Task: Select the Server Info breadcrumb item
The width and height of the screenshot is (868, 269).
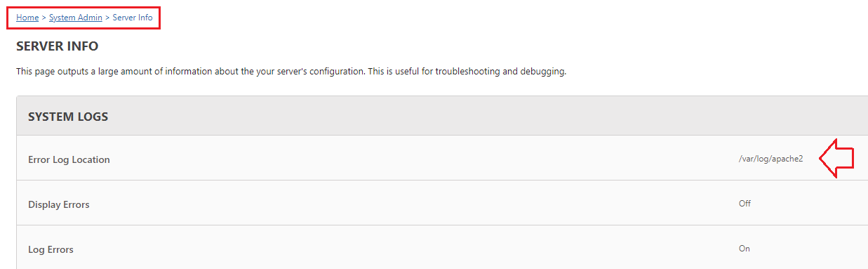Action: coord(133,18)
